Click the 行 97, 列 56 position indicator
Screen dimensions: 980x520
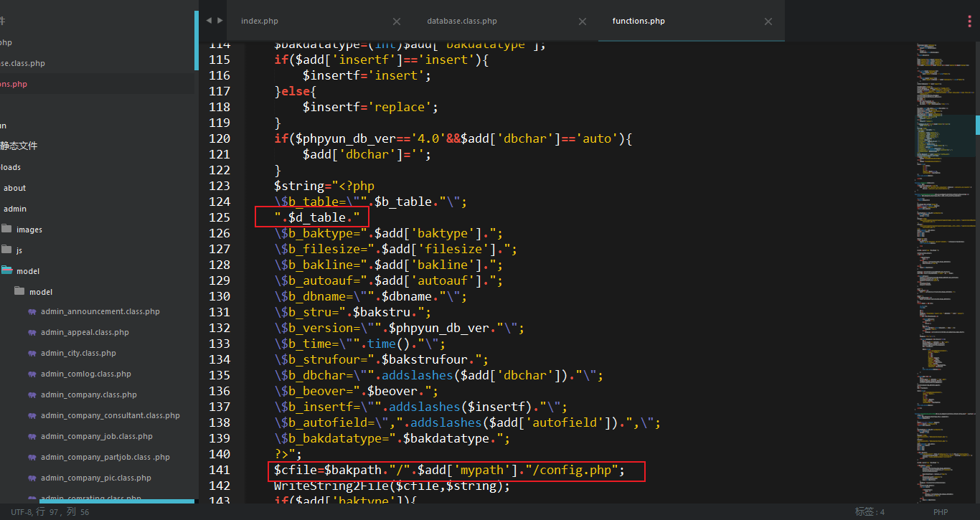pyautogui.click(x=63, y=512)
